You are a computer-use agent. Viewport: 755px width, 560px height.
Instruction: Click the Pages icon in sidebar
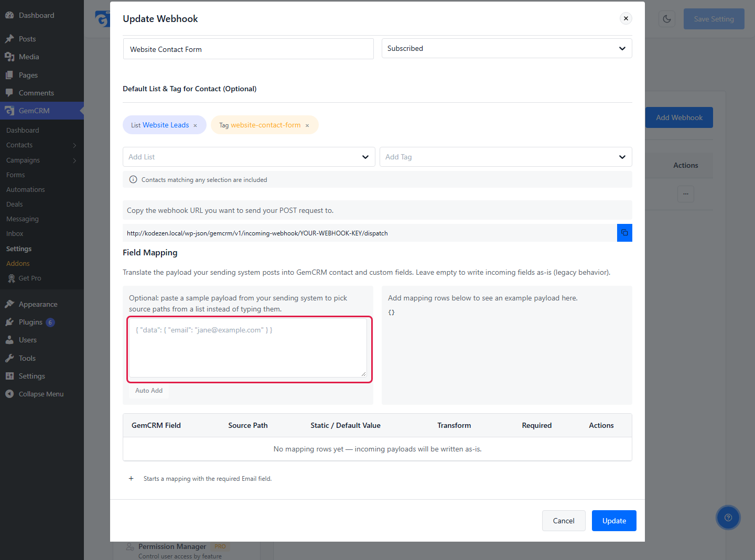9,75
